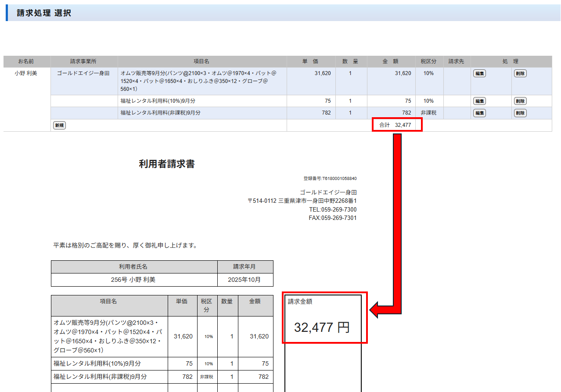This screenshot has height=392, width=561.
Task: Click 編集 button for オムツ販売等9月分 row
Action: (479, 74)
